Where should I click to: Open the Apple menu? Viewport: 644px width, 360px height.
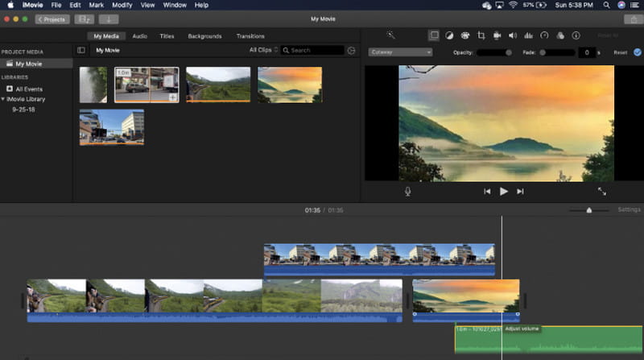10,5
